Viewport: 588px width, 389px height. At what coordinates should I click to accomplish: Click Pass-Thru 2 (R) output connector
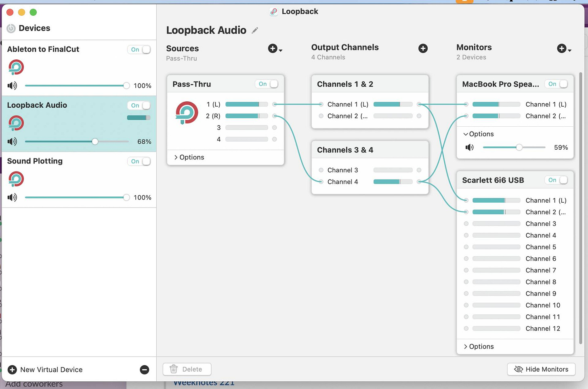click(275, 116)
